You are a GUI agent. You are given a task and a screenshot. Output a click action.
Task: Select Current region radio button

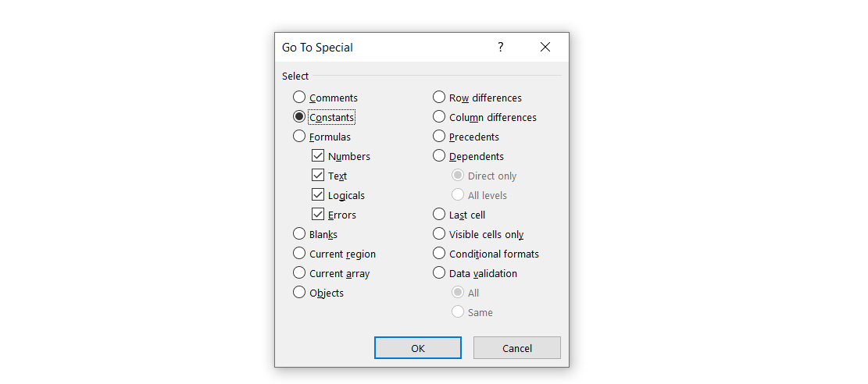(299, 254)
